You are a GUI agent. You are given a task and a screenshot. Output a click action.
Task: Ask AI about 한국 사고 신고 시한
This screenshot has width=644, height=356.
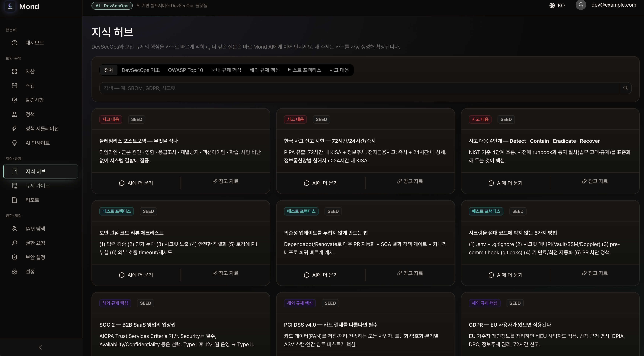pos(321,183)
